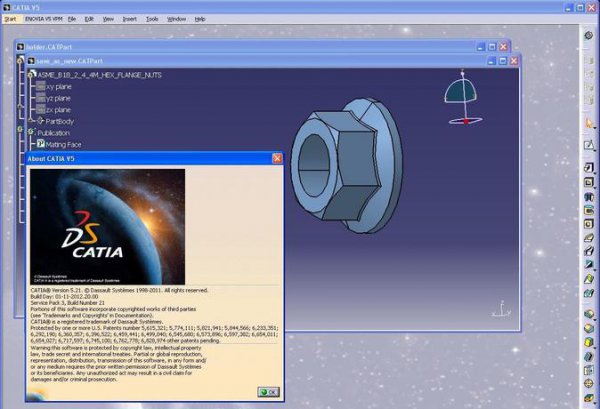Collapse the Publication tree node
Screen dimensions: 600x409
pos(29,132)
